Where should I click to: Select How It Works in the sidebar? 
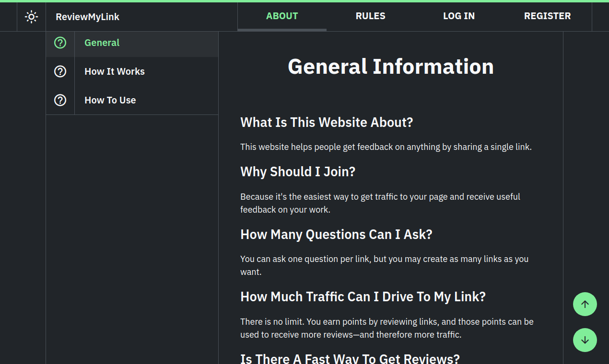(x=115, y=71)
